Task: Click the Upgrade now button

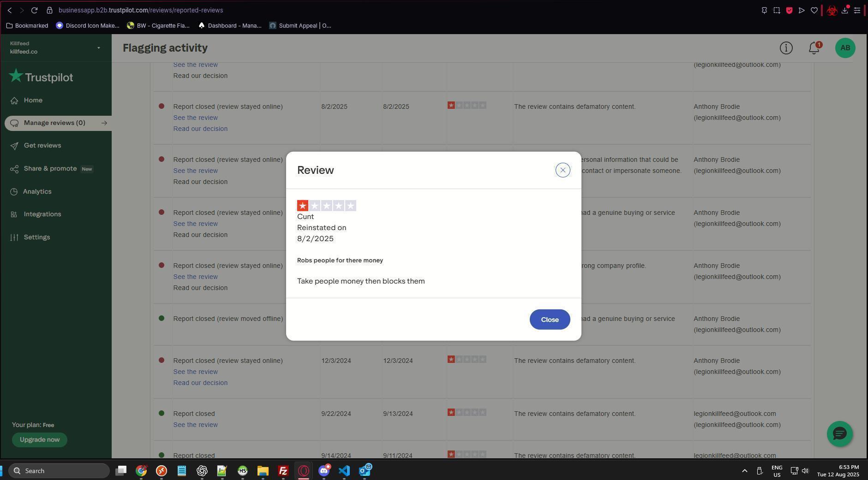Action: coord(40,440)
